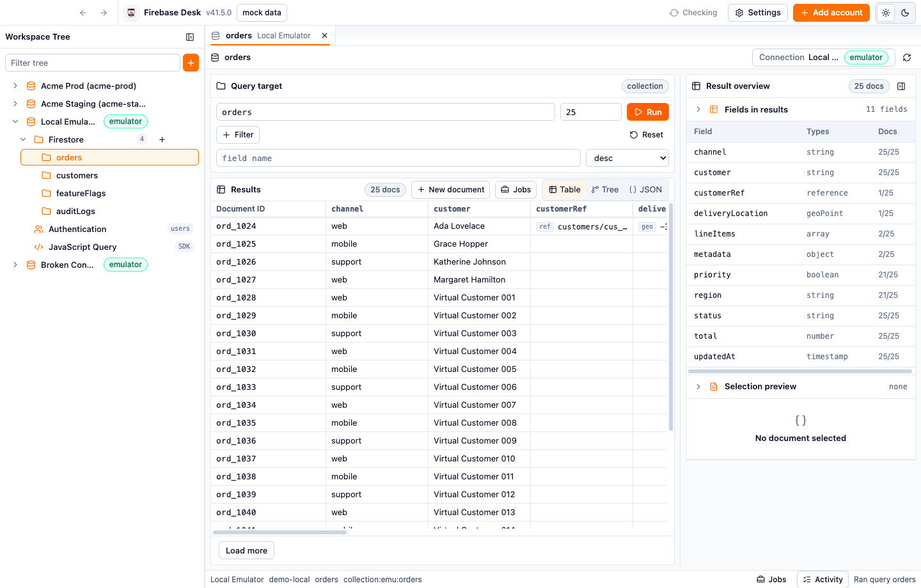Select row ord_1026 in results
921x588 pixels.
[439, 262]
